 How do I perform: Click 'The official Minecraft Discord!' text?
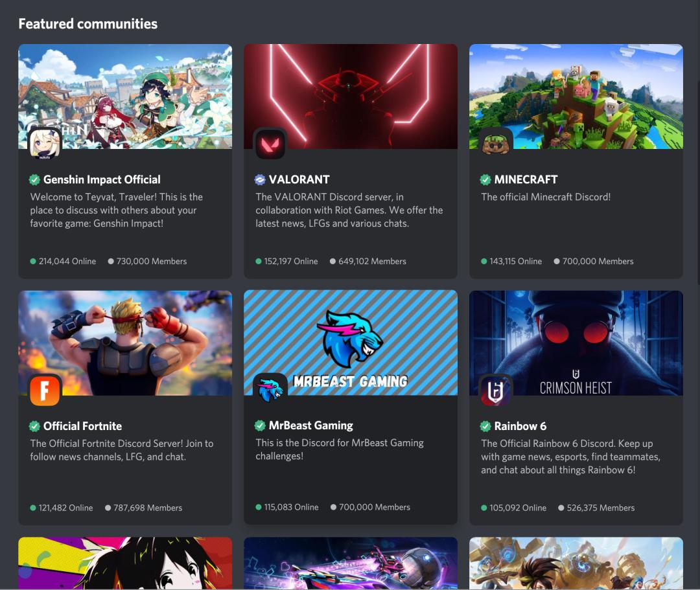pyautogui.click(x=546, y=197)
